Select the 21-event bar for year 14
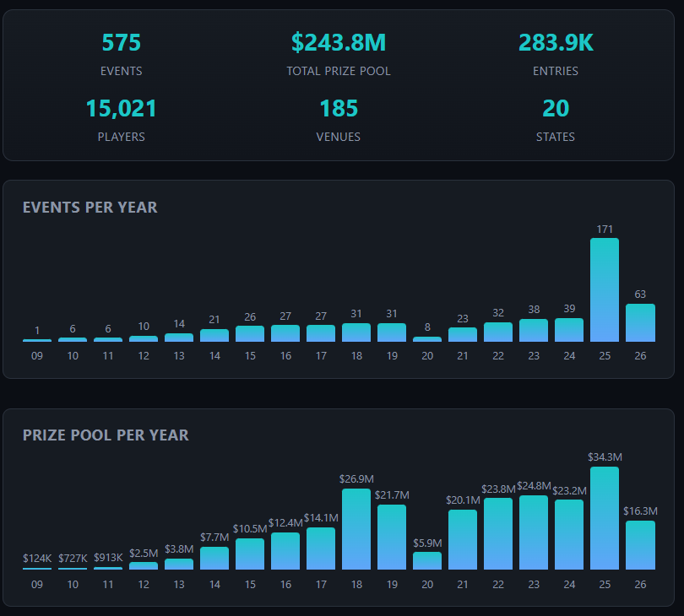The height and width of the screenshot is (616, 684). click(214, 335)
